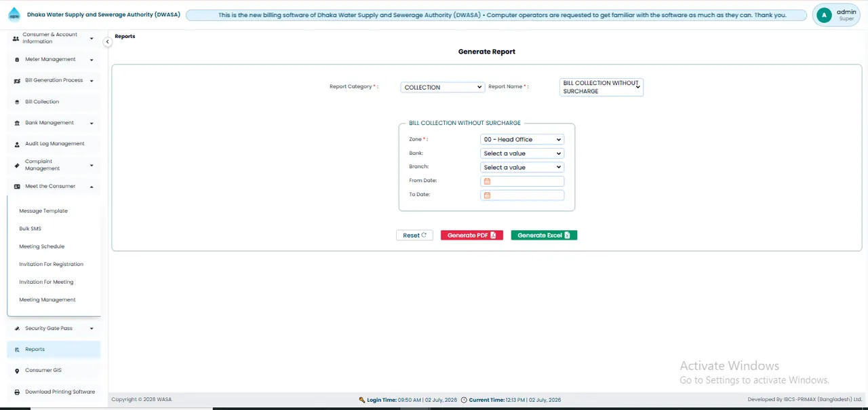This screenshot has height=410, width=868.
Task: Collapse the Meet the Consumer arrow
Action: click(92, 187)
